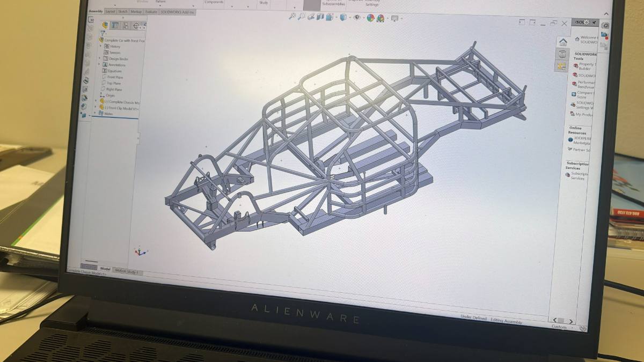Image resolution: width=644 pixels, height=362 pixels.
Task: Click the Apply Scene icon
Action: [x=380, y=18]
